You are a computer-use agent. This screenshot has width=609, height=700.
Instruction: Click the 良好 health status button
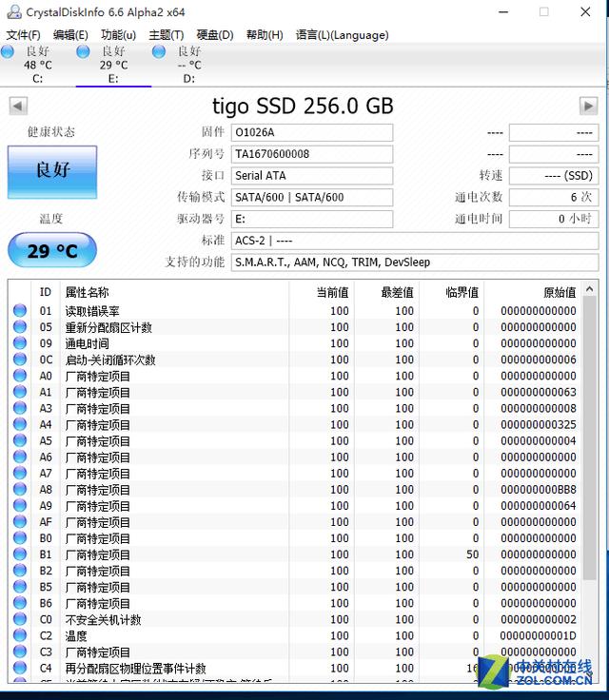[52, 172]
